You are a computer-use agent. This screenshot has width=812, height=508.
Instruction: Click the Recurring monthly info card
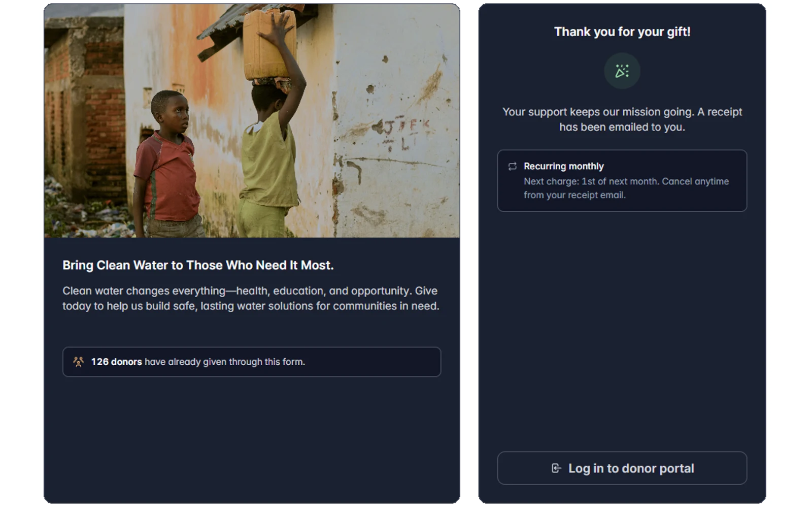622,180
